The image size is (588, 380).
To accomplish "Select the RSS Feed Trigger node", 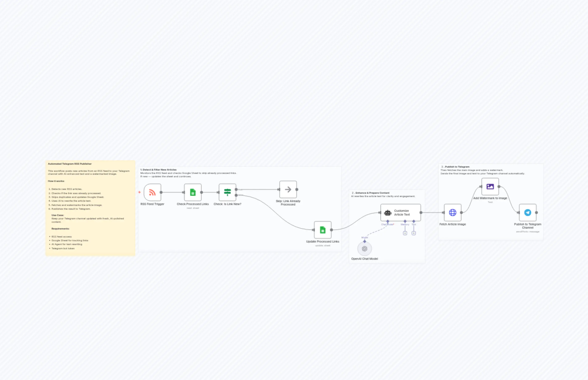I will pos(152,192).
